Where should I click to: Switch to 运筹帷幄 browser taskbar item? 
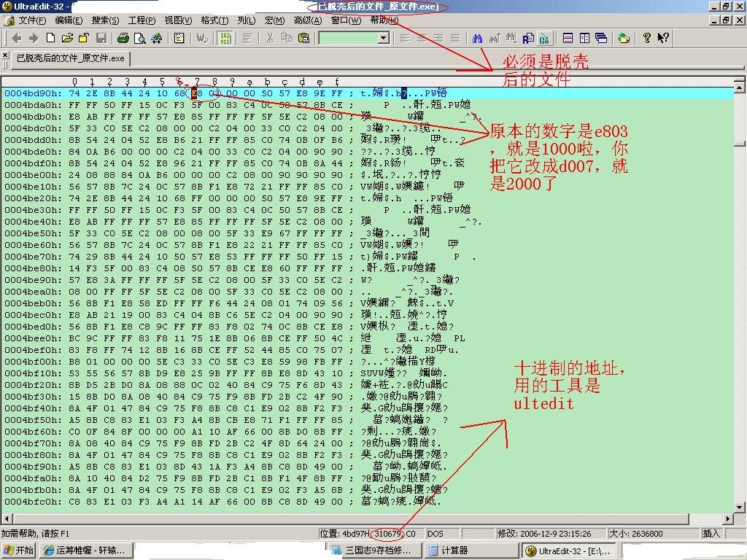coord(86,551)
